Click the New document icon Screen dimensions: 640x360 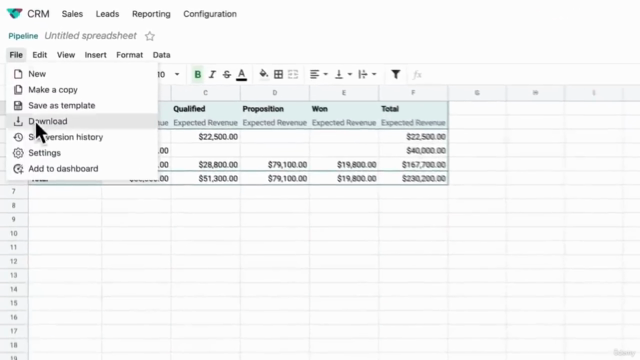tap(18, 74)
